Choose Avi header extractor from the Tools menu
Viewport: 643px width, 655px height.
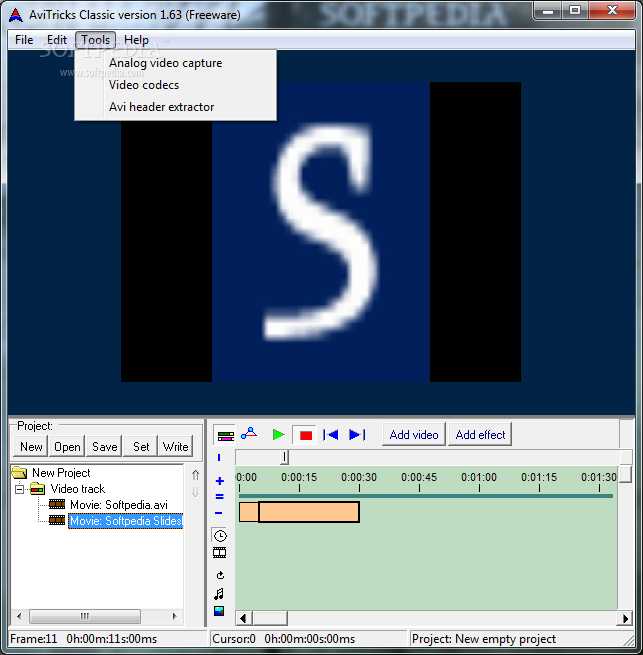click(175, 107)
